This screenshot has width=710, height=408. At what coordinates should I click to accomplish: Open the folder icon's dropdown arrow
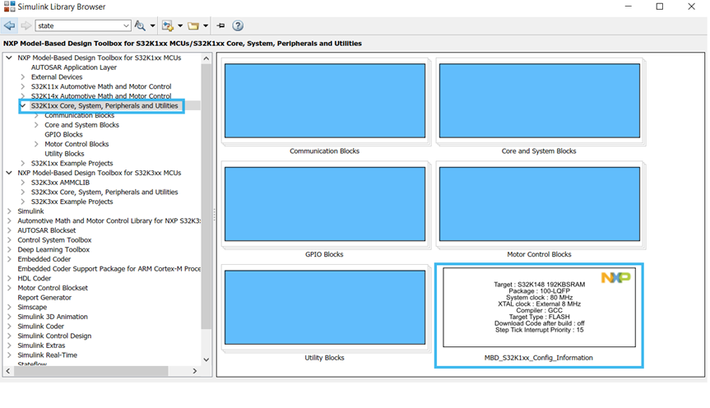point(206,26)
